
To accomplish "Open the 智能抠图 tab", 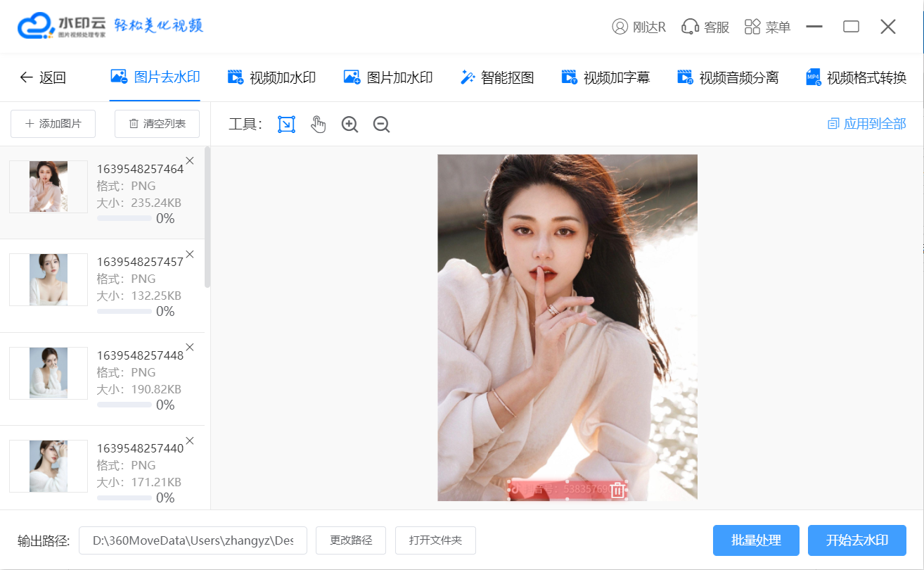I will point(497,77).
